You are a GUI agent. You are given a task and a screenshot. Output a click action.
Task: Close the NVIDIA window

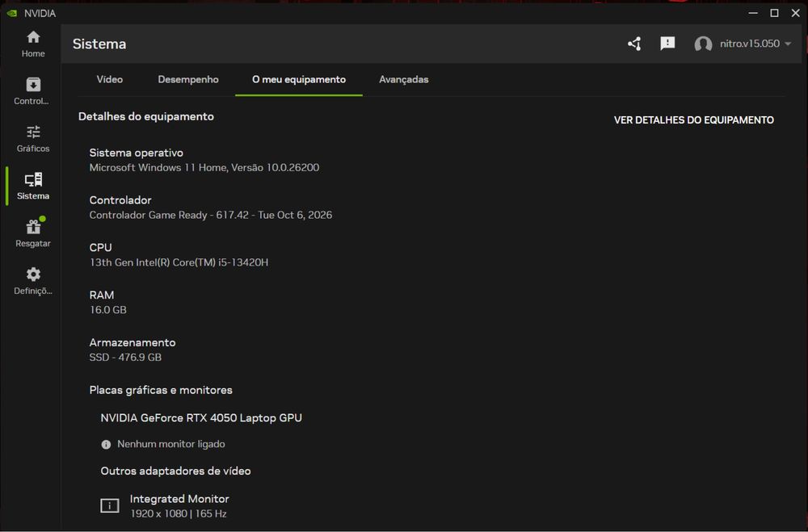[795, 13]
